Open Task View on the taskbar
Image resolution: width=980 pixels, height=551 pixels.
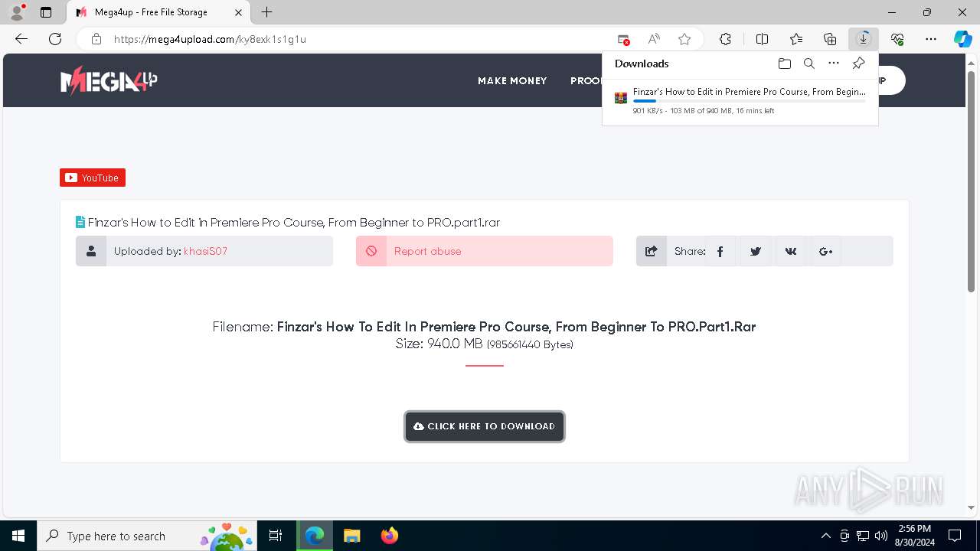click(x=276, y=536)
